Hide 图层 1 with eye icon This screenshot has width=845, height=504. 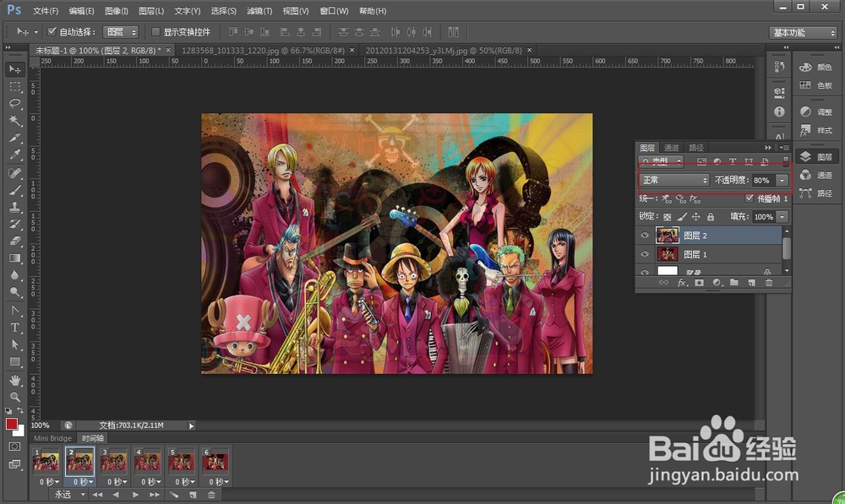(x=645, y=254)
